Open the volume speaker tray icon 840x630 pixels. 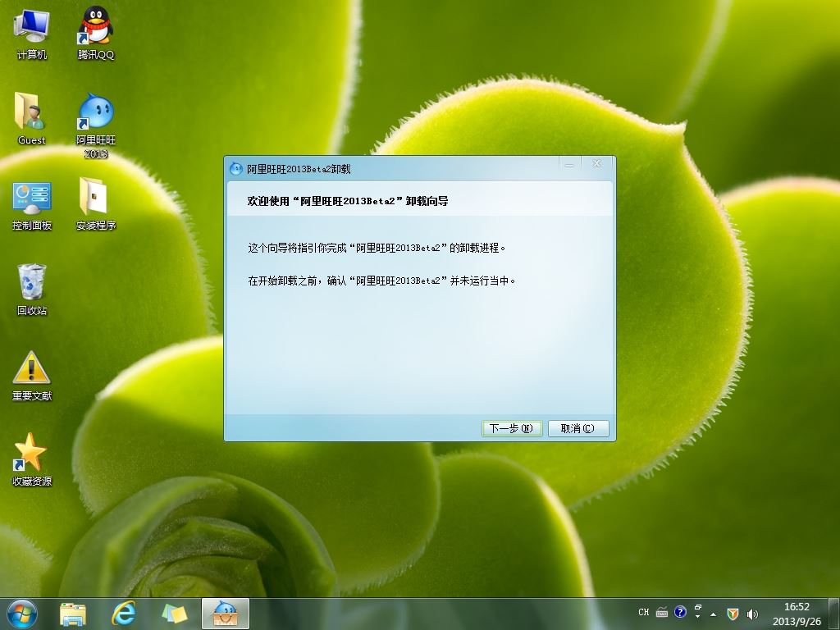coord(752,614)
